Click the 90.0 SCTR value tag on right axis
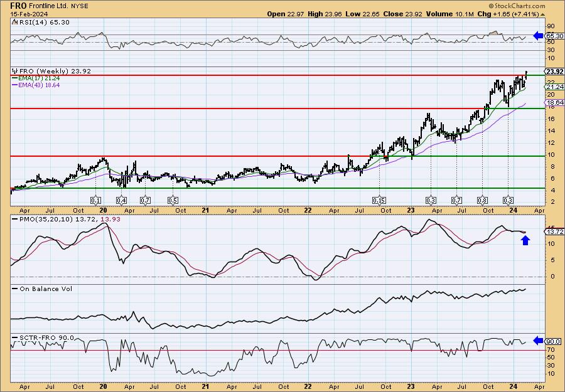This screenshot has width=565, height=392. point(554,341)
